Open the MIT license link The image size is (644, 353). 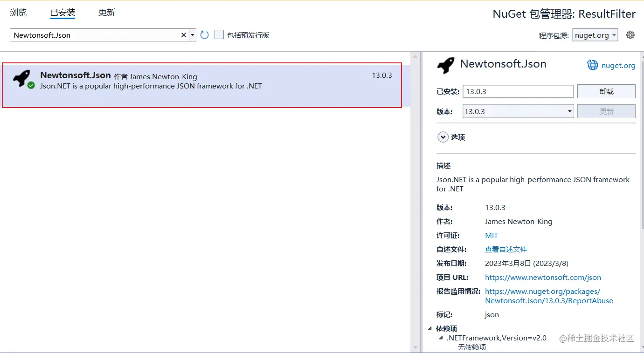492,235
